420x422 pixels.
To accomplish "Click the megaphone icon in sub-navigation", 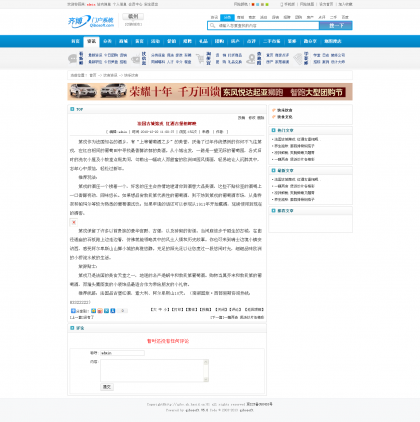I will (135, 59).
